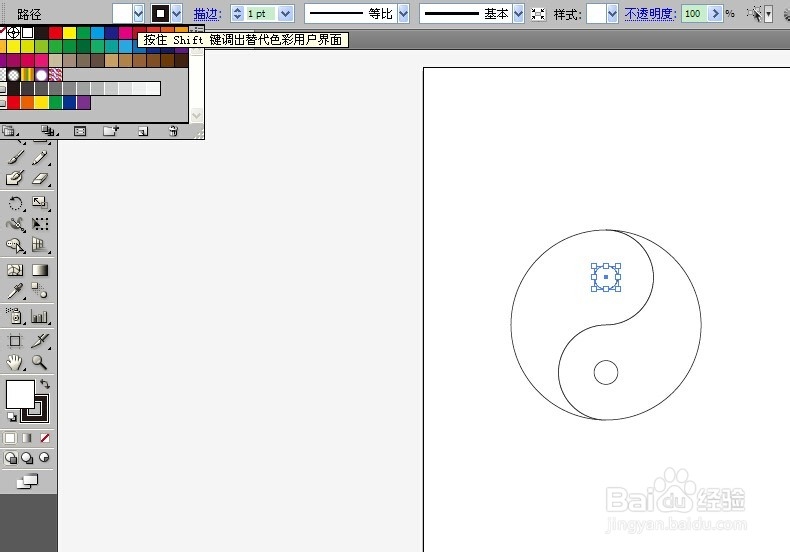Screen dimensions: 790x552
Task: Select the Perspective Grid tool
Action: (x=40, y=245)
